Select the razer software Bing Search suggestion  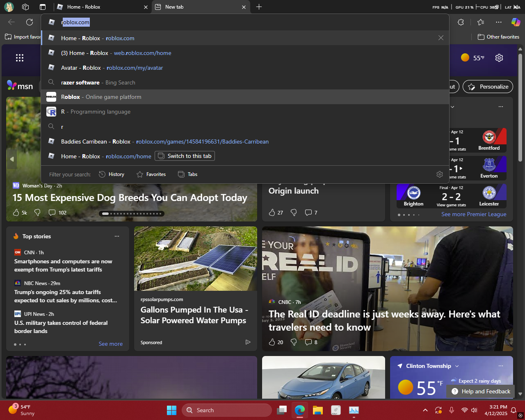coord(245,82)
